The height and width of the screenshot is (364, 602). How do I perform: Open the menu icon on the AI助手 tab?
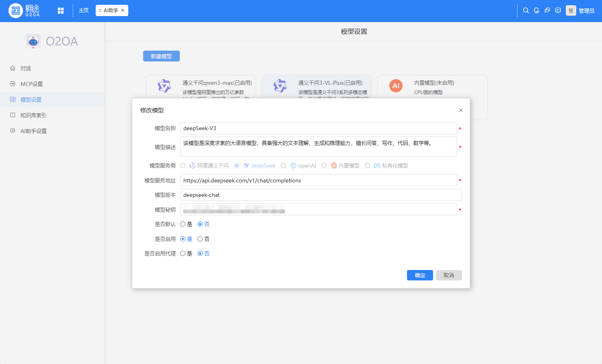pos(100,10)
